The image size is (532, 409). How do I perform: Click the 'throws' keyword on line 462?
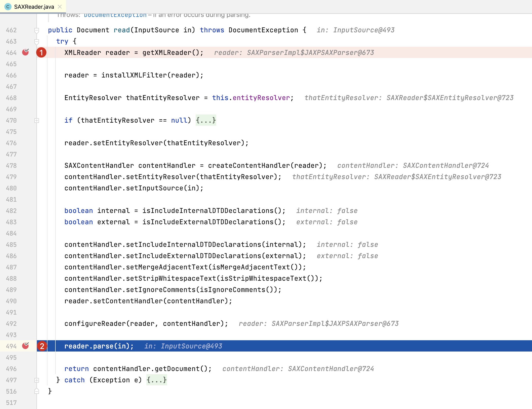point(212,30)
